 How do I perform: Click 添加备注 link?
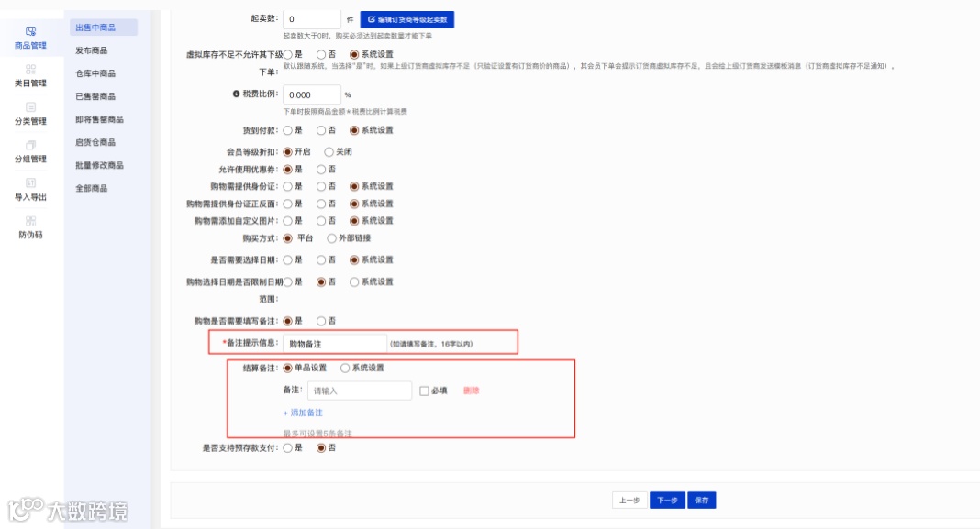point(303,413)
